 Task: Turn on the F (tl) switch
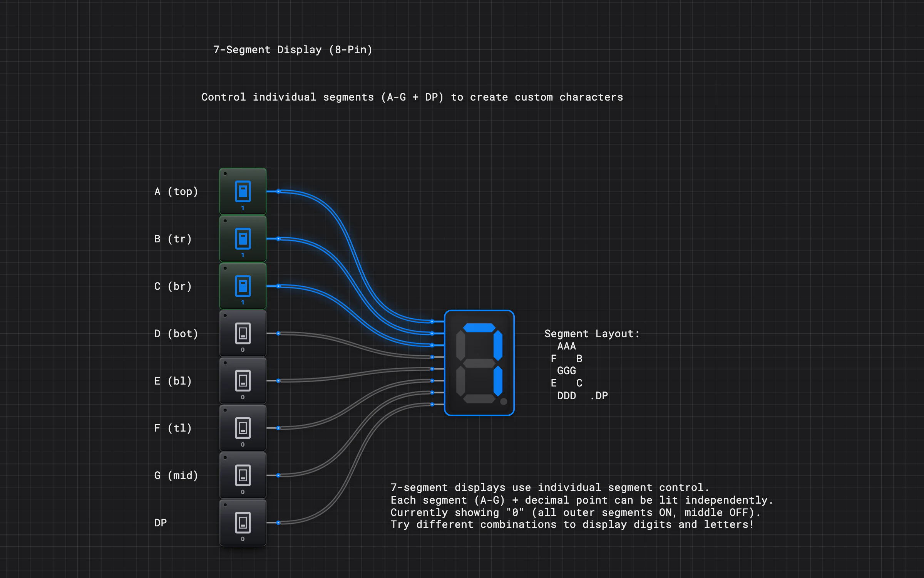(x=243, y=428)
